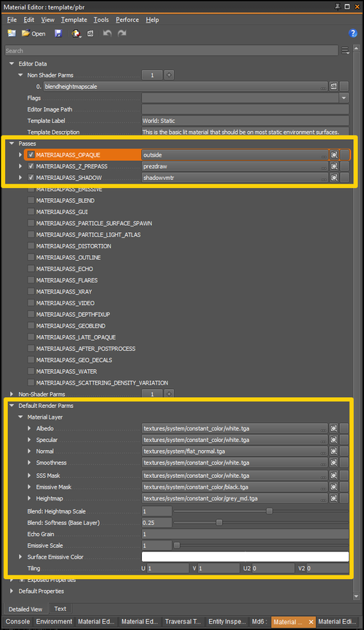This screenshot has height=630, width=364.
Task: Click the browse icon on the blendheightmapscale row
Action: (333, 87)
